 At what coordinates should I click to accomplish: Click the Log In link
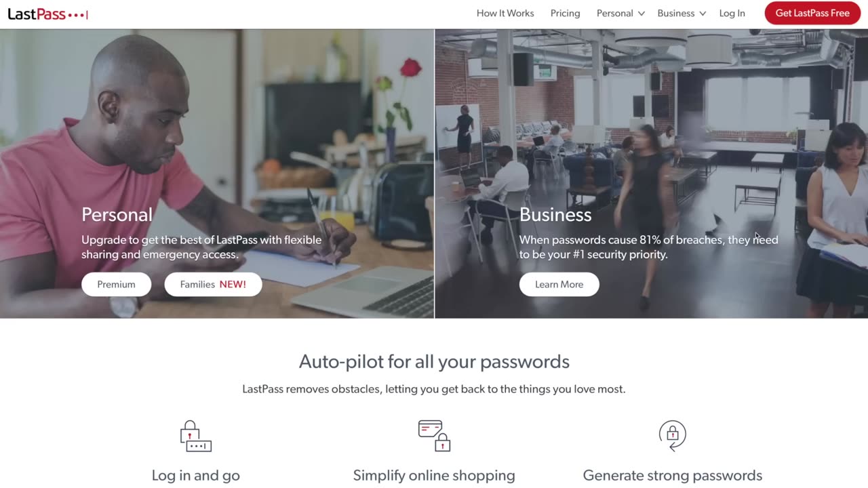tap(732, 13)
